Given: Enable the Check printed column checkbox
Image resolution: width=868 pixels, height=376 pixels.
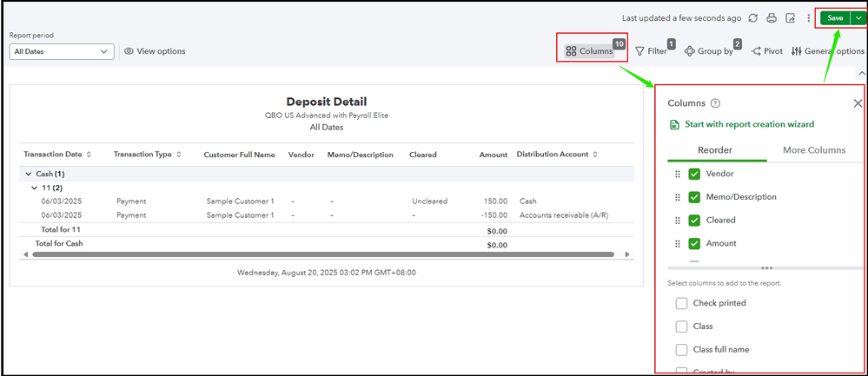Looking at the screenshot, I should click(x=682, y=303).
